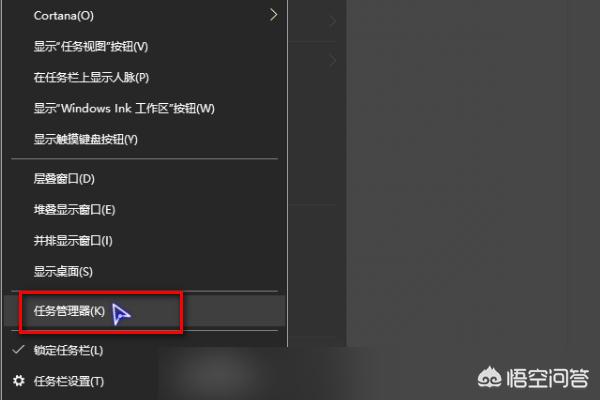Open 任务管理器(K) from the menu
The height and width of the screenshot is (400, 600).
coord(144,311)
